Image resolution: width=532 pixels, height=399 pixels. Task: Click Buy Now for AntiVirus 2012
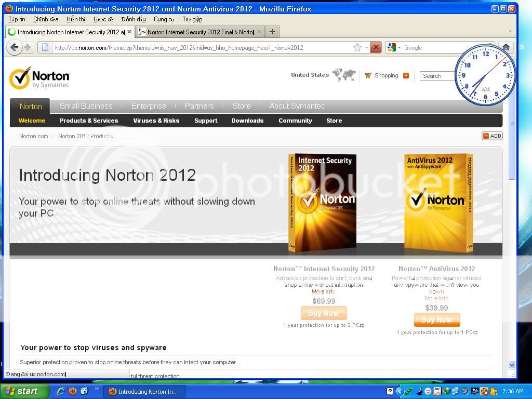click(437, 320)
